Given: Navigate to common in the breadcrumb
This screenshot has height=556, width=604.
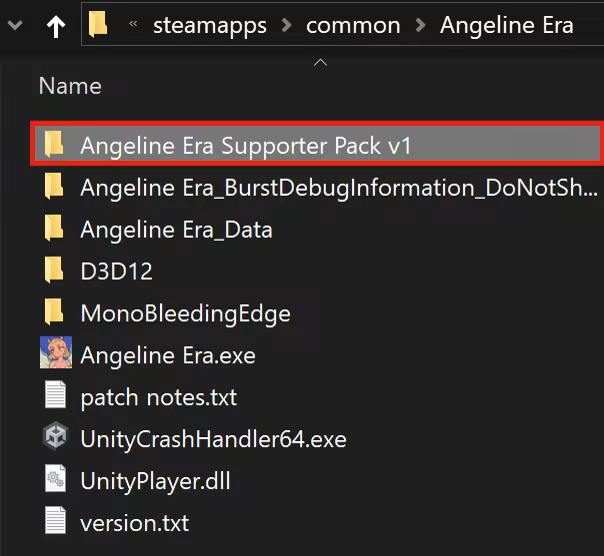Looking at the screenshot, I should click(x=352, y=26).
